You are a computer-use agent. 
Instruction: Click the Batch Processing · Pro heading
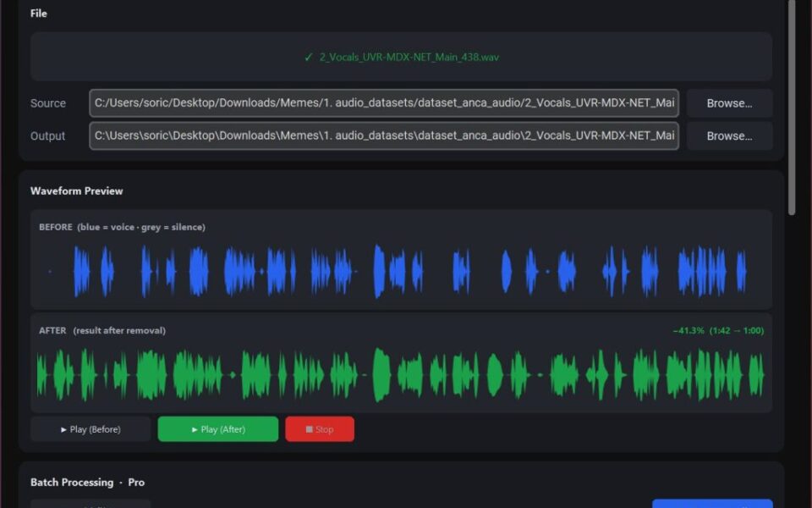87,483
